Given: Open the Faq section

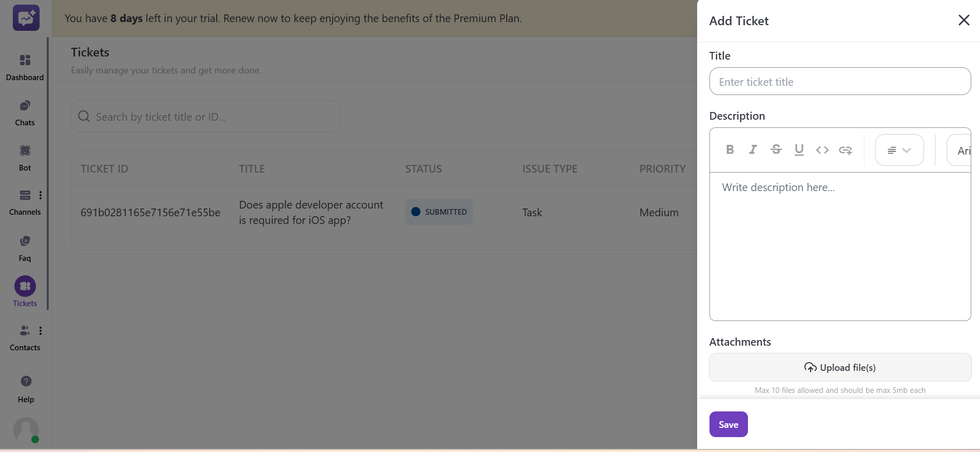Looking at the screenshot, I should [25, 248].
